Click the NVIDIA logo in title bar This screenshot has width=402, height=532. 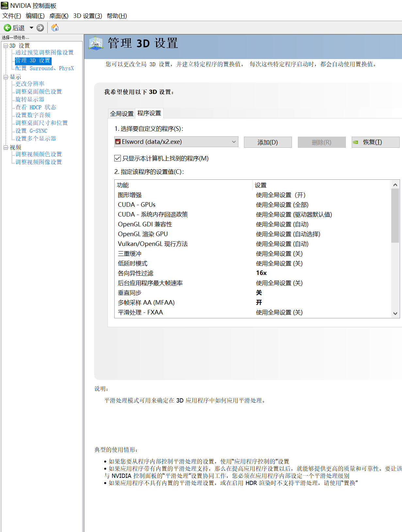pos(5,6)
